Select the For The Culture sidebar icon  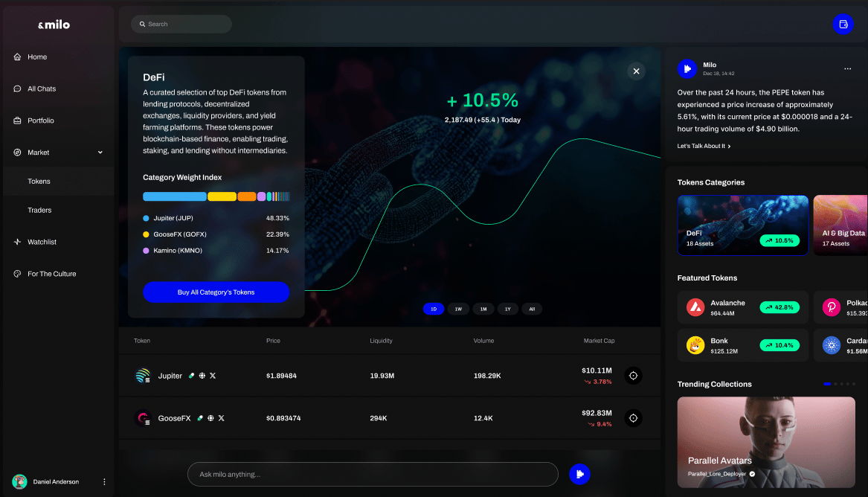click(16, 273)
